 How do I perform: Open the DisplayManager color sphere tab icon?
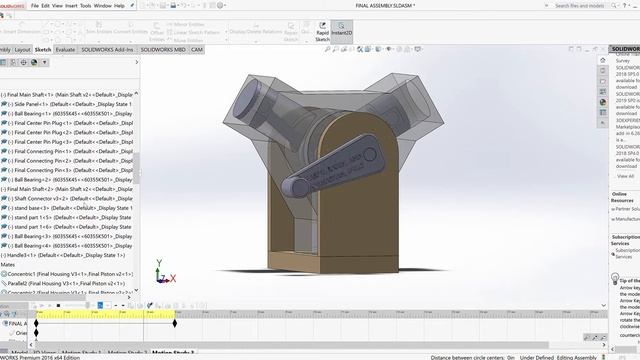(x=34, y=62)
